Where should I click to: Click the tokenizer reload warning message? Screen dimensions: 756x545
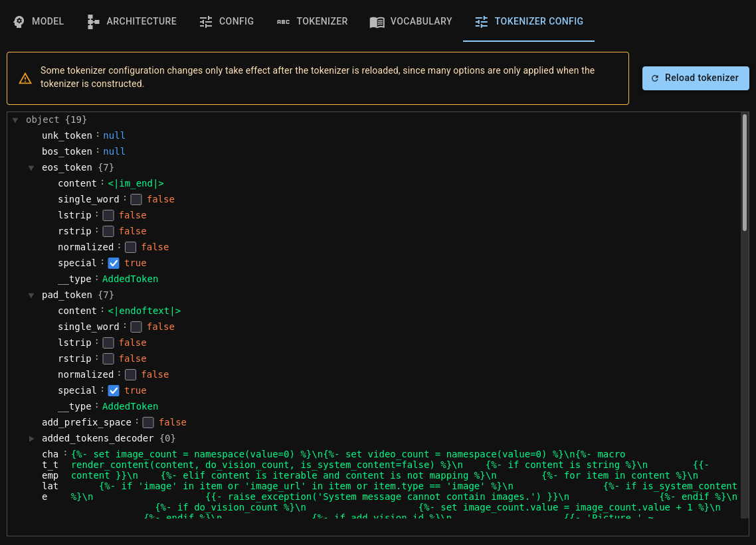pyautogui.click(x=318, y=77)
